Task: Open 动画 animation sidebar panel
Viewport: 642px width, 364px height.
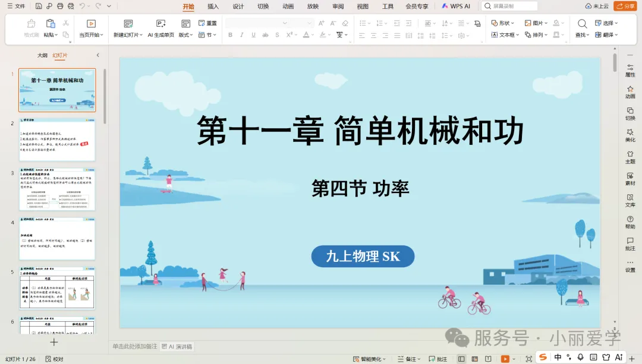Action: pos(630,92)
